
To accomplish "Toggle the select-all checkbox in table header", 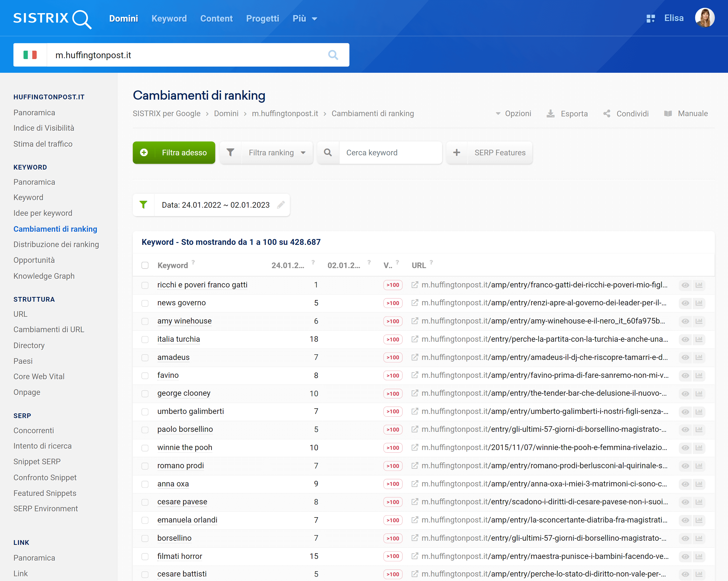I will (145, 265).
